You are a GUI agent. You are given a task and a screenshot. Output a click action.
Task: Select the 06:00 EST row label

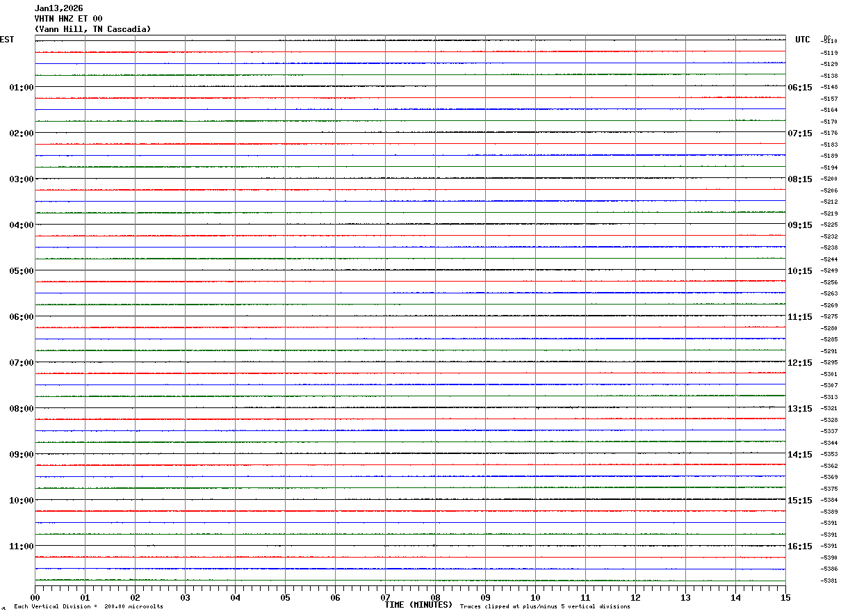pyautogui.click(x=21, y=317)
